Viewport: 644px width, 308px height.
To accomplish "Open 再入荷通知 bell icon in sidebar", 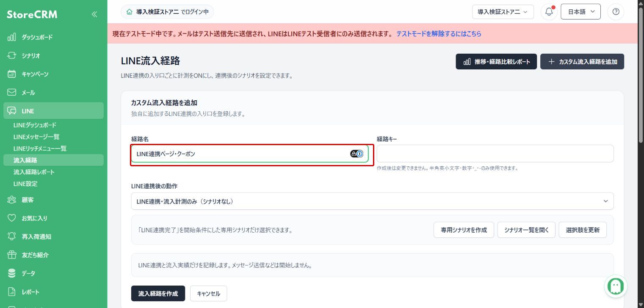I will (x=12, y=236).
